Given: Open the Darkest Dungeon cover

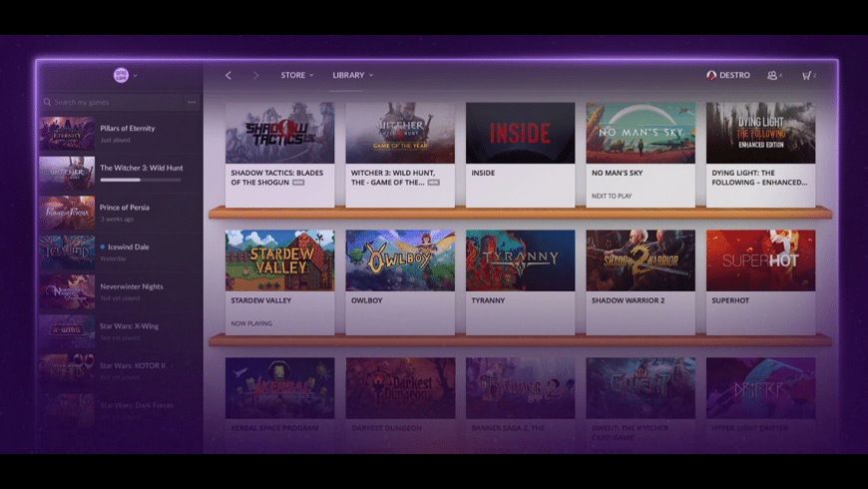Looking at the screenshot, I should click(400, 387).
